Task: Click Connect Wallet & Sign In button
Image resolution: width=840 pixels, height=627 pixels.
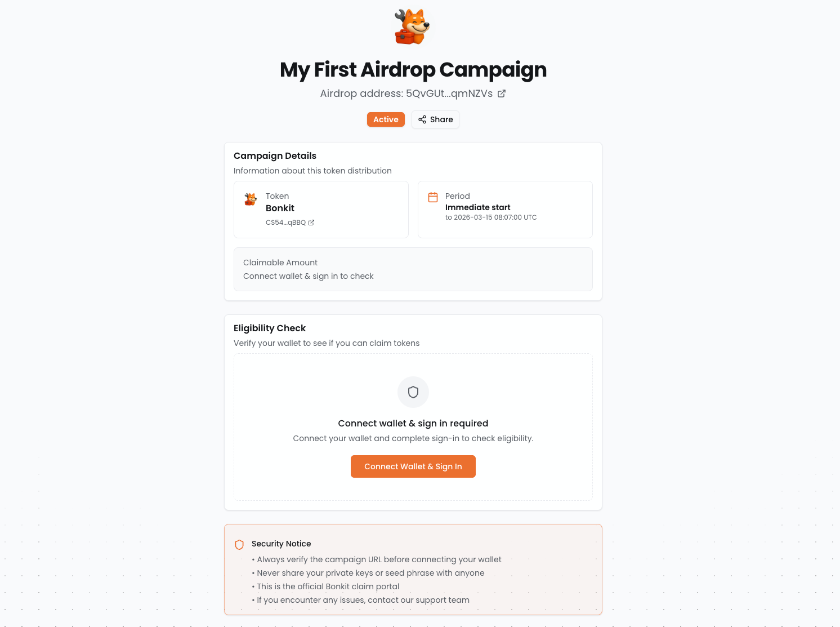Action: point(413,466)
